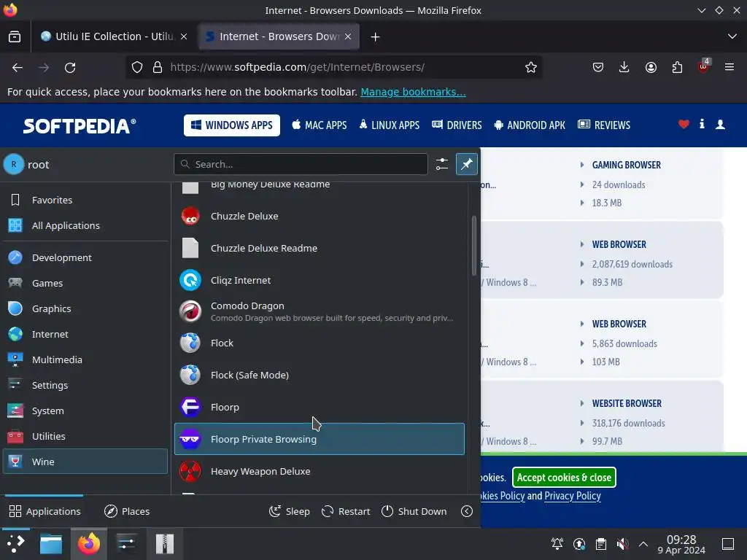Select the Favorites category
Viewport: 747px width, 560px height.
tap(85, 200)
